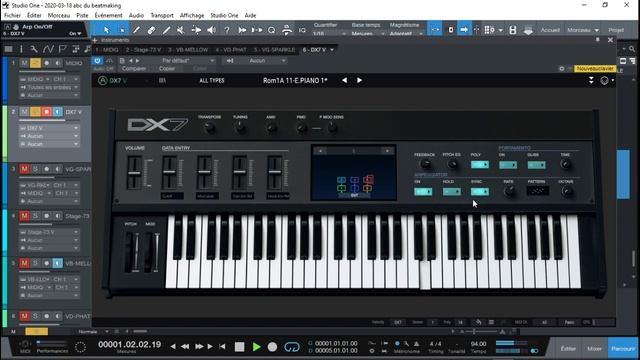This screenshot has height=360, width=640.
Task: Select the Eraser tool
Action: (151, 30)
